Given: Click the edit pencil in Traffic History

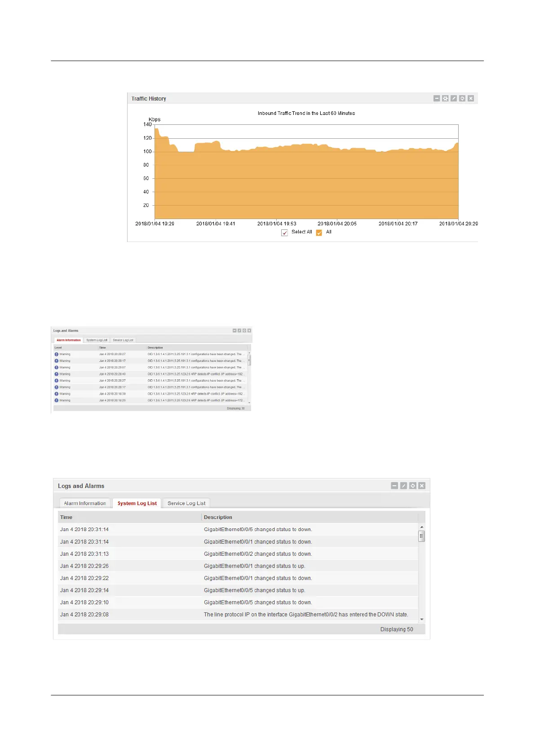Looking at the screenshot, I should 454,98.
